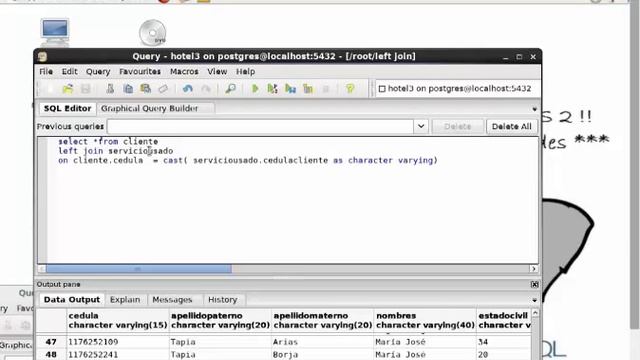This screenshot has height=360, width=640.
Task: Click cell 1176252109 in results
Action: 118,342
